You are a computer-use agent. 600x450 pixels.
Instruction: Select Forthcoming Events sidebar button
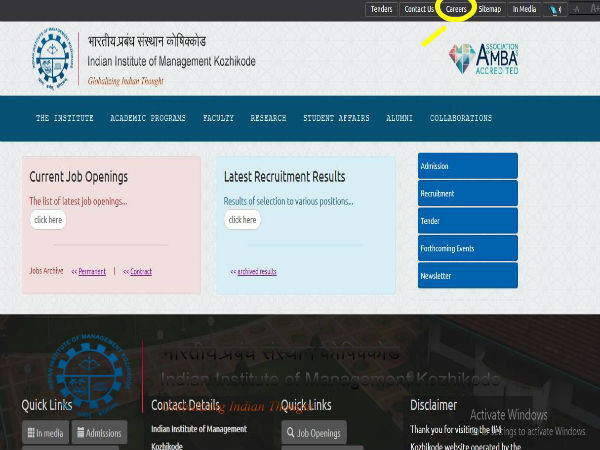(x=468, y=248)
